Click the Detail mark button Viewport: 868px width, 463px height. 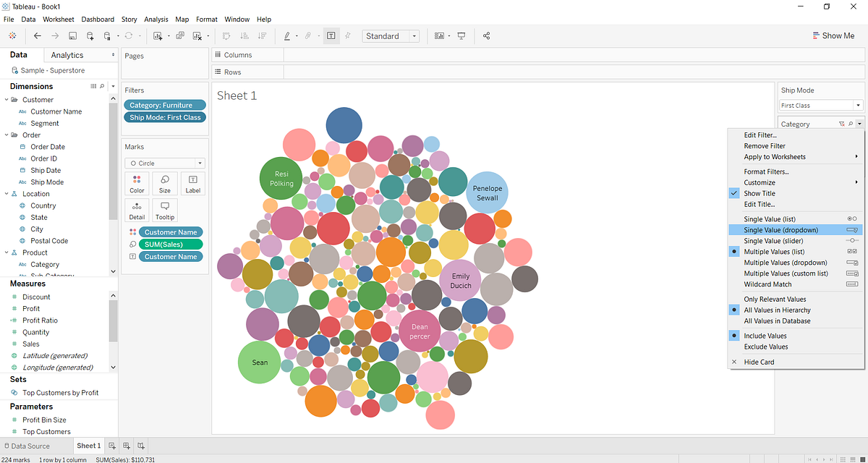pyautogui.click(x=137, y=209)
